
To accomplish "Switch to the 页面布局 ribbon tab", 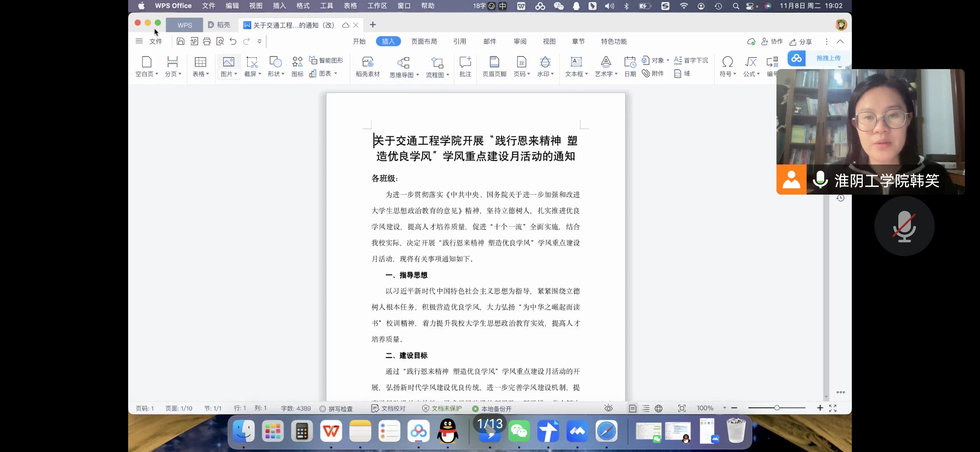I will click(x=424, y=41).
